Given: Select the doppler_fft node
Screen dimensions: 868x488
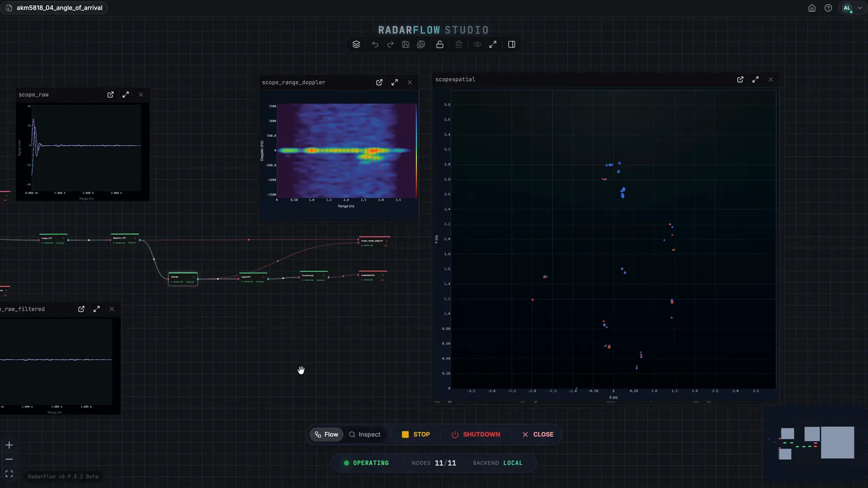Looking at the screenshot, I should pyautogui.click(x=125, y=239).
